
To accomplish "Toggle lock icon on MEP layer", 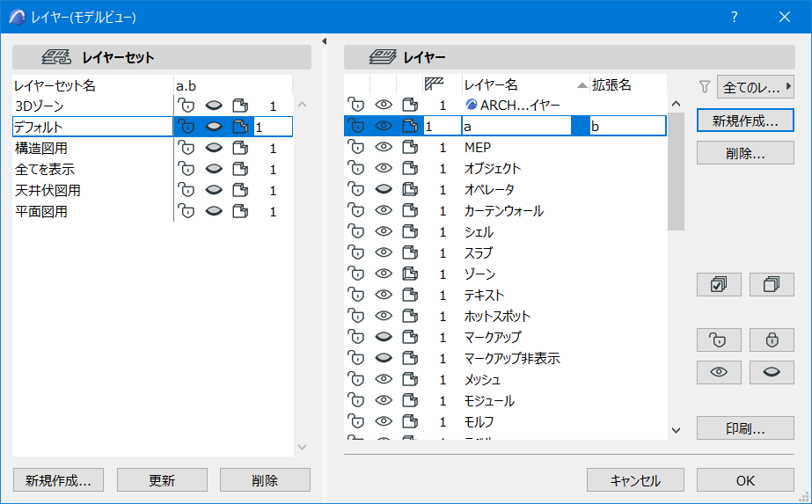I will 356,148.
